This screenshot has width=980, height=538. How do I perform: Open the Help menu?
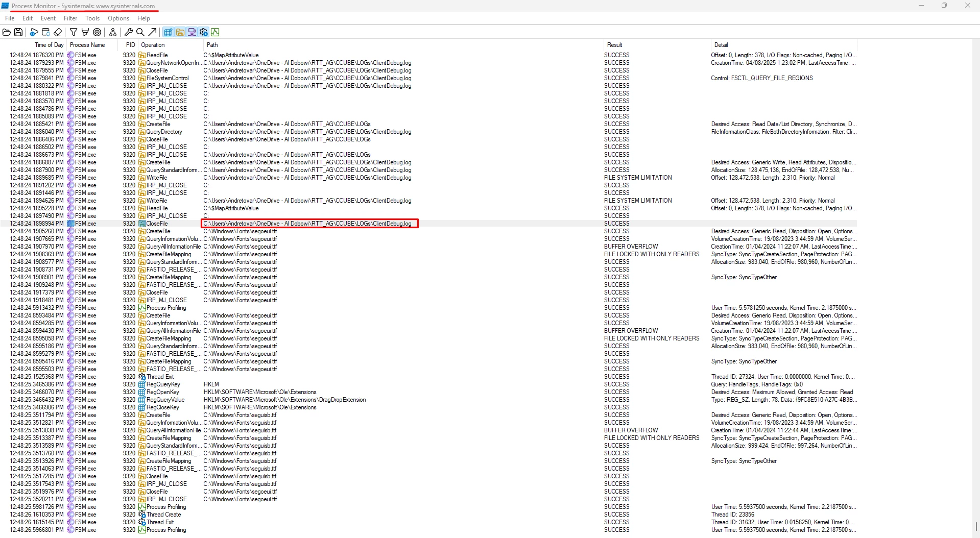[x=144, y=18]
